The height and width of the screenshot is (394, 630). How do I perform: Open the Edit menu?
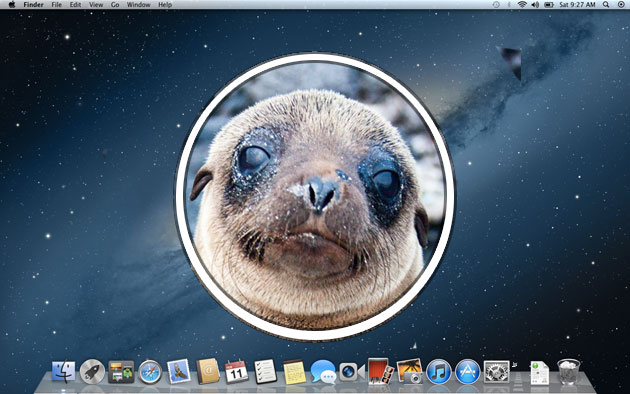point(75,5)
